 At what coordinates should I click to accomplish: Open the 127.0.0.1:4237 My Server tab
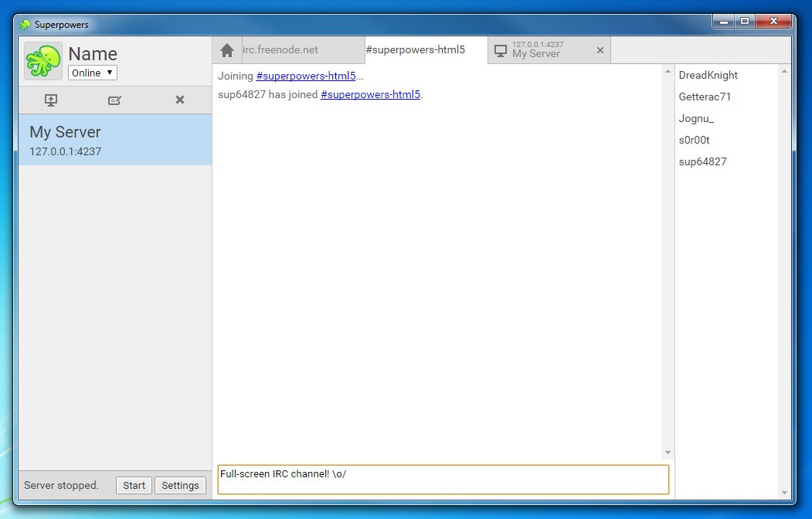tap(549, 49)
